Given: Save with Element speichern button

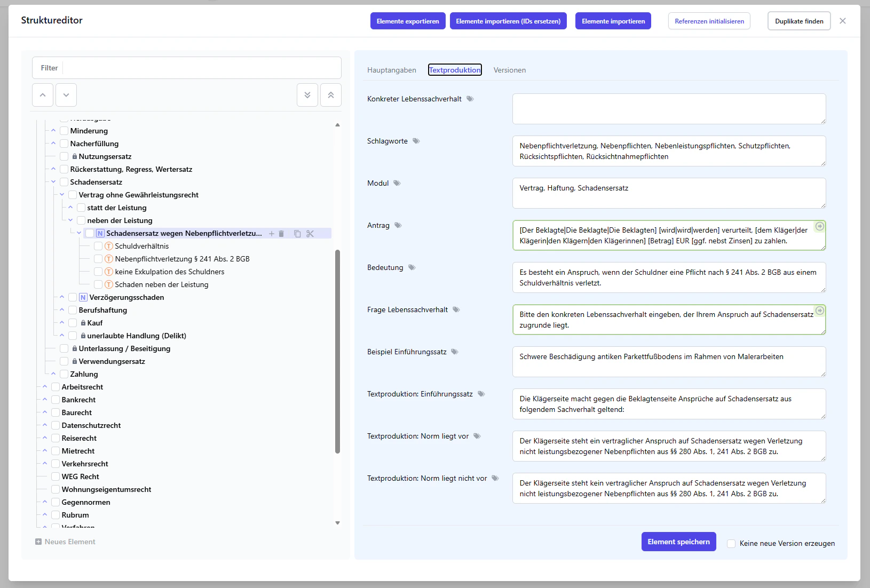Looking at the screenshot, I should (x=679, y=542).
